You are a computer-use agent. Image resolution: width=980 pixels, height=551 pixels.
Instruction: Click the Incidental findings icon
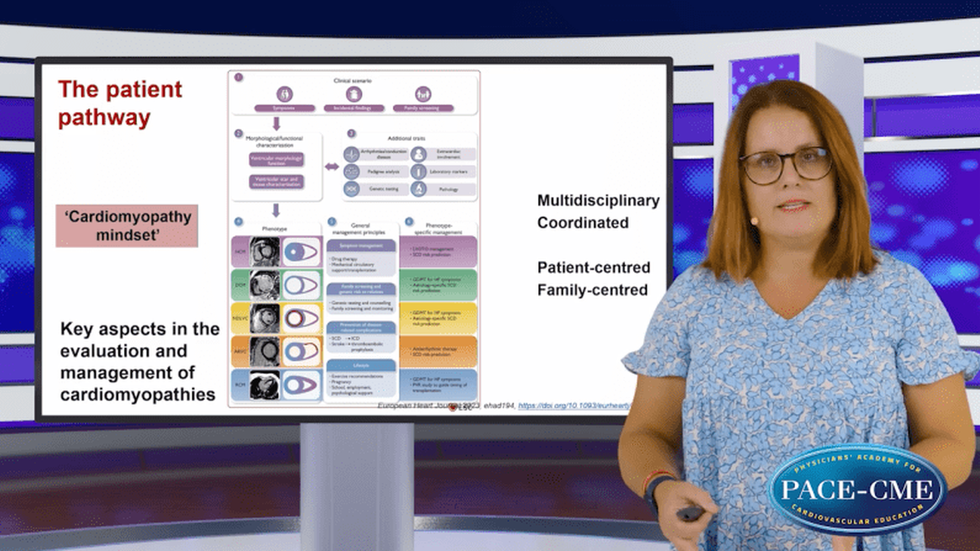[x=353, y=93]
